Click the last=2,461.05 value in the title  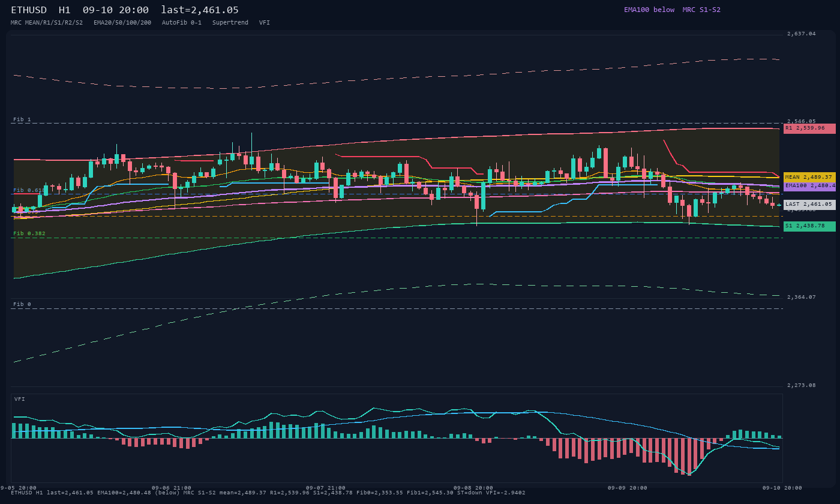point(200,10)
